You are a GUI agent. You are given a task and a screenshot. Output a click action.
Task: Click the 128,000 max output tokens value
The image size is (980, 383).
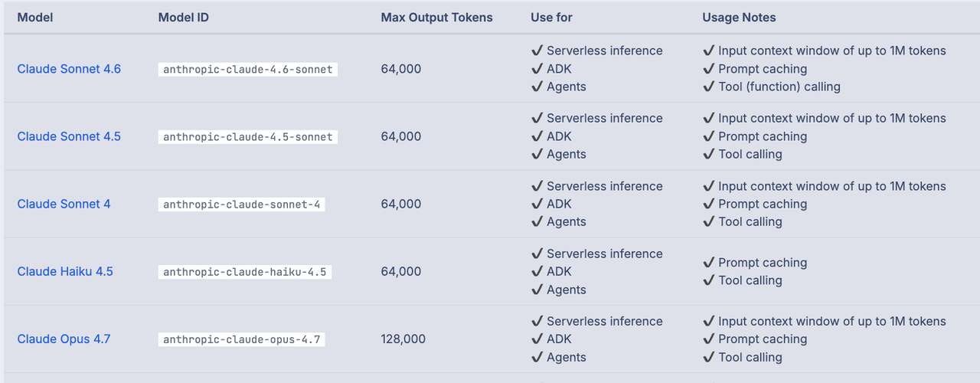403,339
